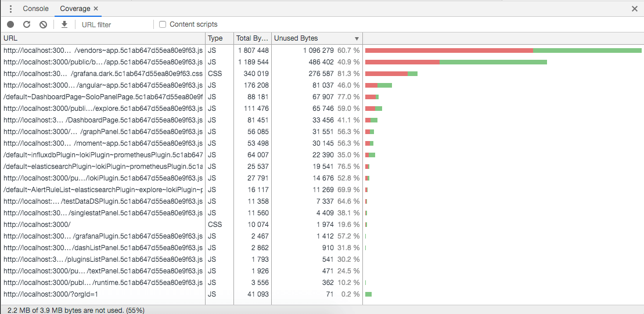
Task: Select the localhost:3000/?orgId=1 row
Action: (322, 294)
